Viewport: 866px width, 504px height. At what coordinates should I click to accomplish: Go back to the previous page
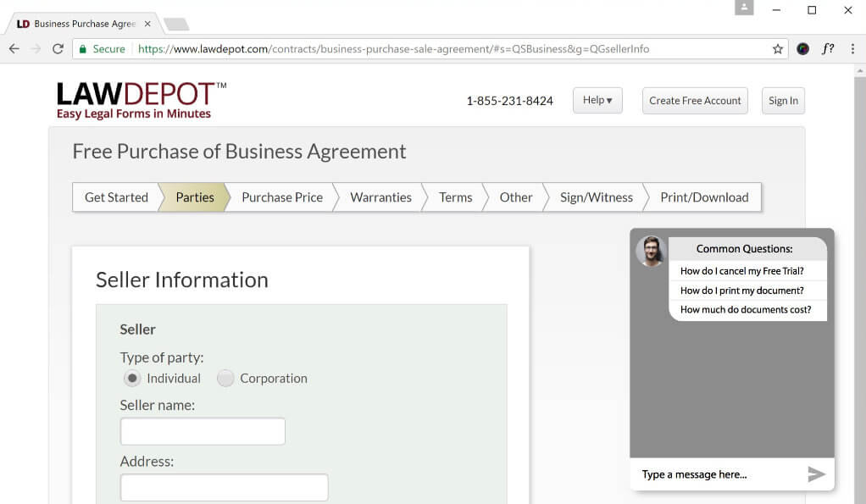[x=14, y=49]
